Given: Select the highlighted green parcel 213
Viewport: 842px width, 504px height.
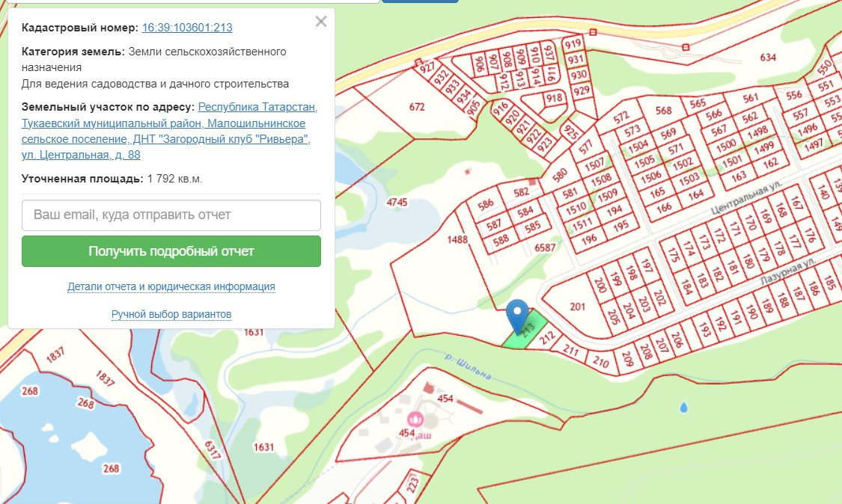Looking at the screenshot, I should point(525,330).
